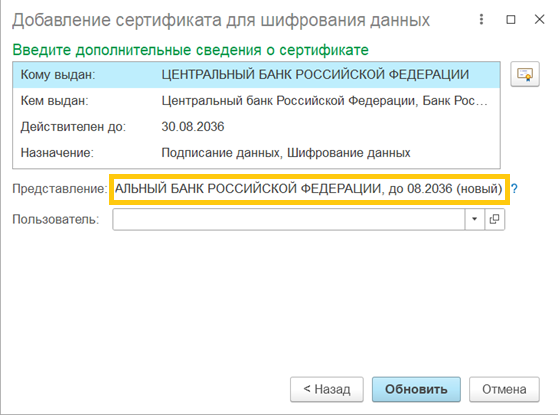This screenshot has height=415, width=558.
Task: Open certificate details with the certificate icon
Action: pyautogui.click(x=525, y=74)
